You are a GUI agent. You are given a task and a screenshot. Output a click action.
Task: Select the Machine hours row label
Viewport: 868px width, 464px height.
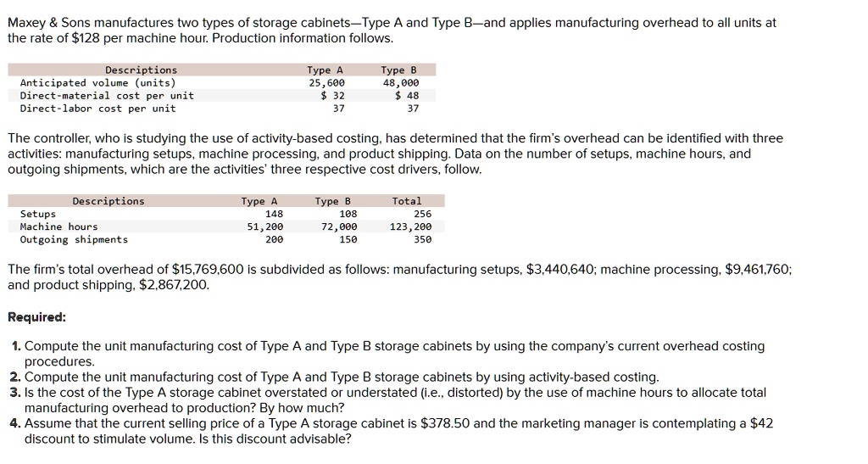(x=58, y=227)
